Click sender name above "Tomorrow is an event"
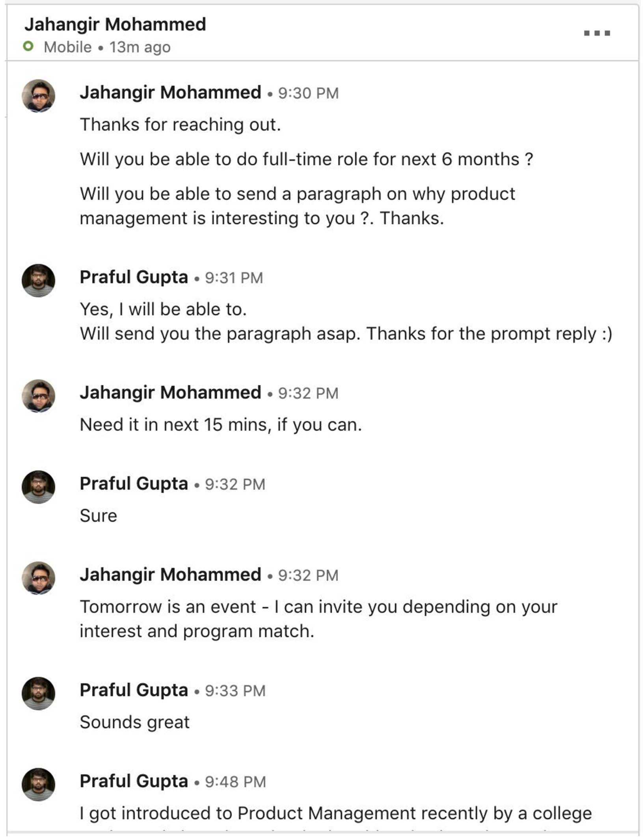 click(x=170, y=575)
